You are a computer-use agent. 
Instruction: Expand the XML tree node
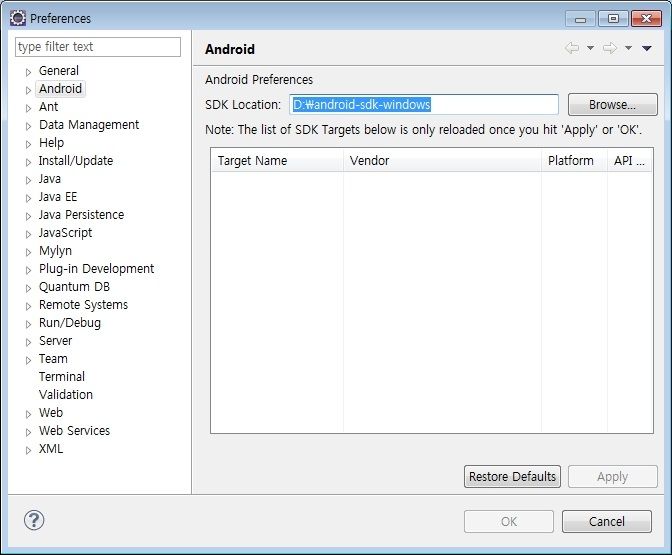[28, 450]
